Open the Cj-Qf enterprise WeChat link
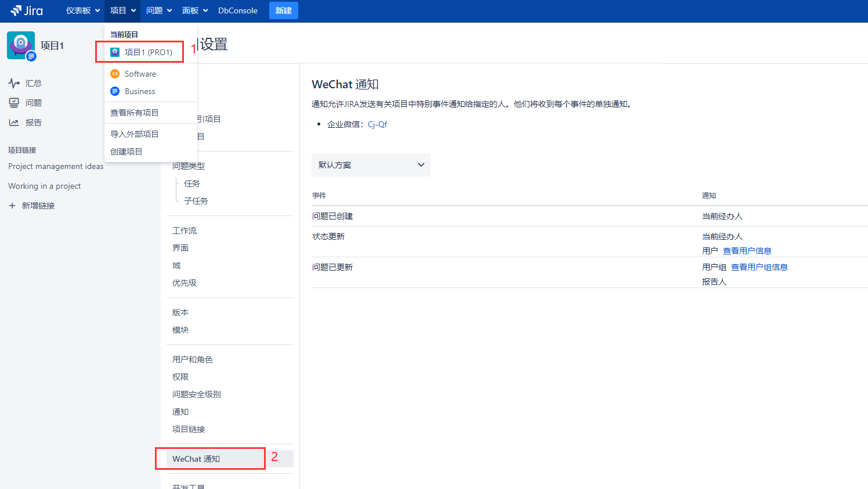 point(377,124)
